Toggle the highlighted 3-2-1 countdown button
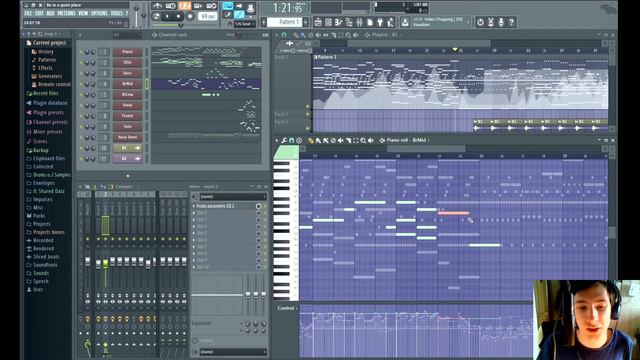This screenshot has width=640, height=360. click(184, 6)
